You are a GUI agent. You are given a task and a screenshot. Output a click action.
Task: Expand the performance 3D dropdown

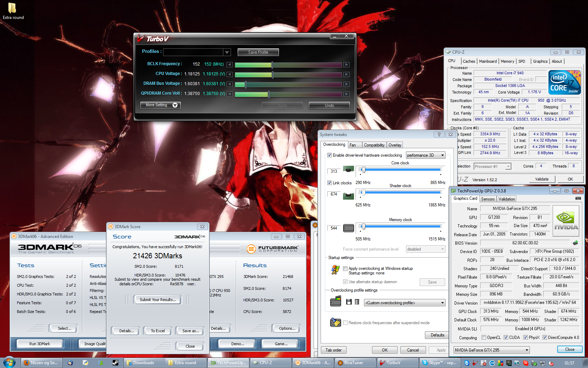pyautogui.click(x=442, y=155)
